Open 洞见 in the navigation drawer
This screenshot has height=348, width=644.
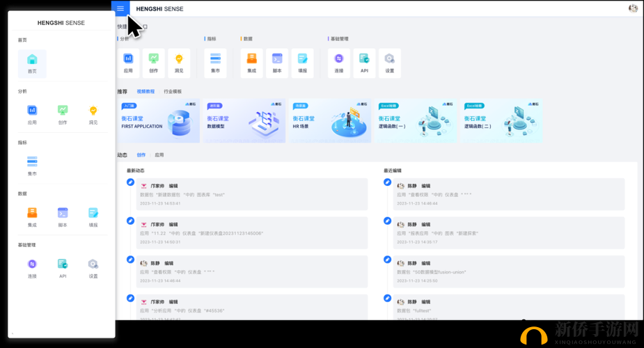pos(93,115)
